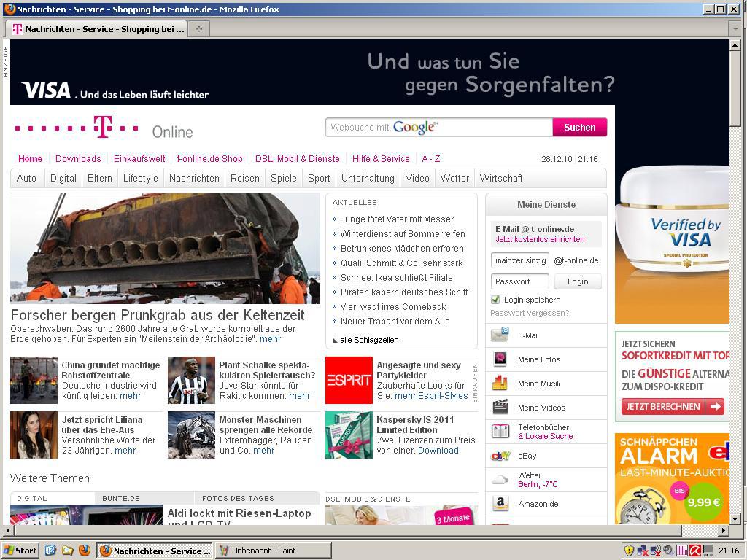Open the A - Z link
The height and width of the screenshot is (560, 747).
pyautogui.click(x=430, y=158)
